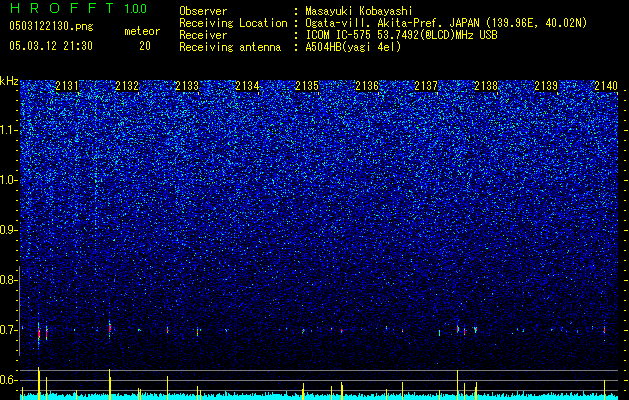Click the 0.8 frequency axis label

[x=9, y=280]
